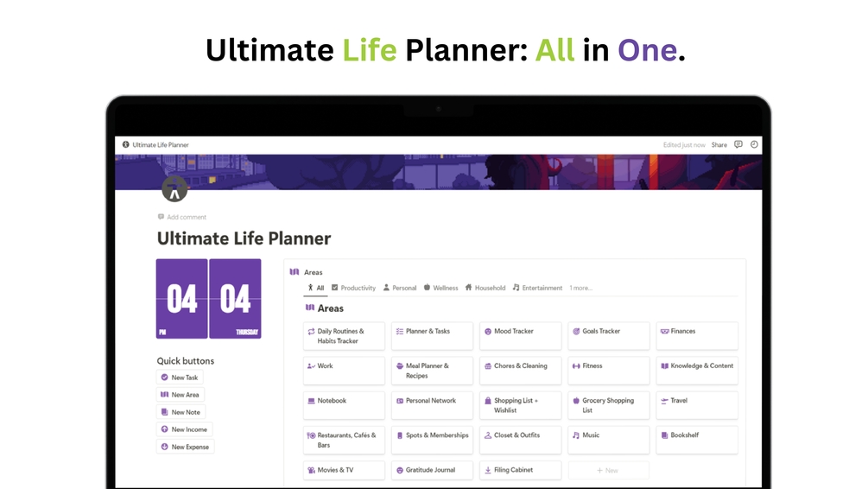Switch to the Productivity tab

click(352, 288)
